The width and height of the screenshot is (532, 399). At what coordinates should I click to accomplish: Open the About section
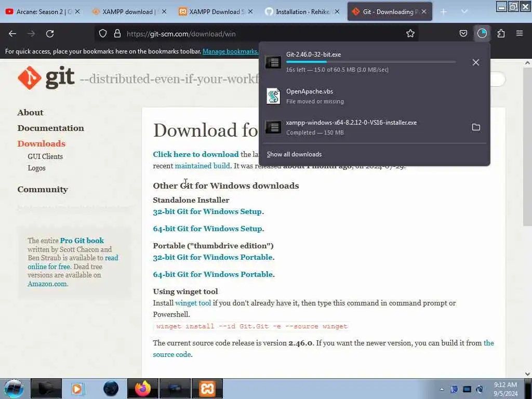tap(30, 112)
